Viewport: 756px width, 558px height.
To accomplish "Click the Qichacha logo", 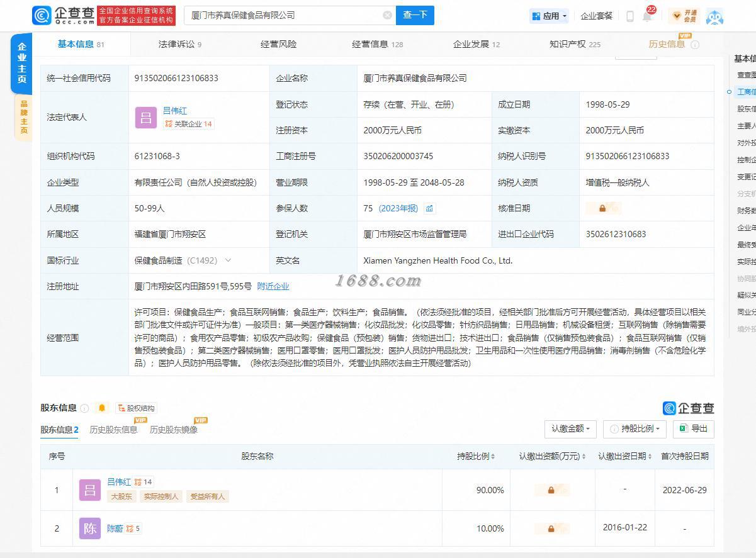I will [x=62, y=15].
